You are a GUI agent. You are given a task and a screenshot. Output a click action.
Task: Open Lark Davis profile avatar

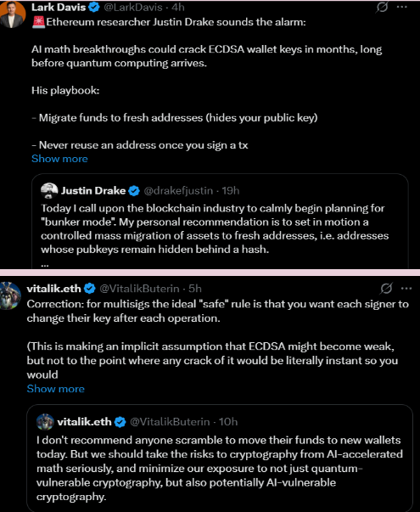[13, 14]
